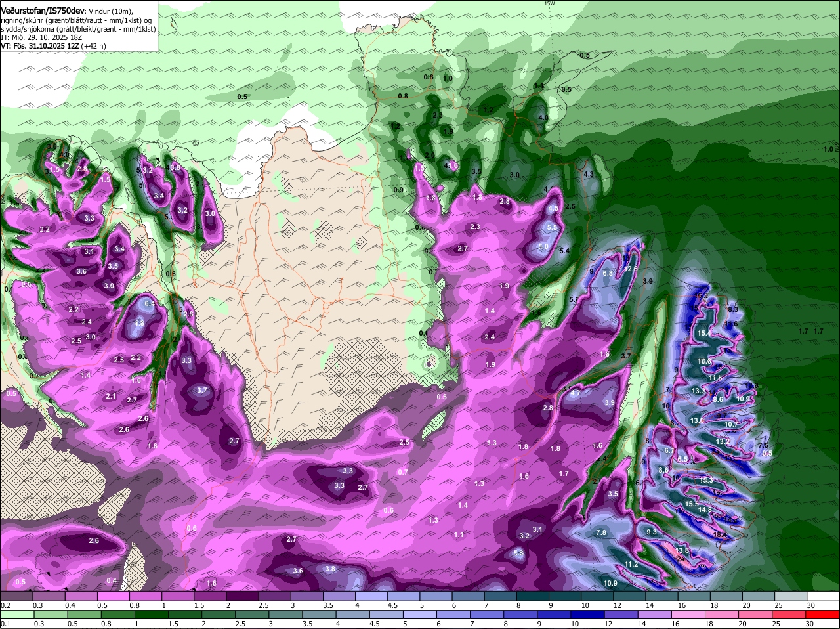Image resolution: width=840 pixels, height=629 pixels.
Task: Click the '7.5' value at eastern coast
Action: tap(763, 445)
